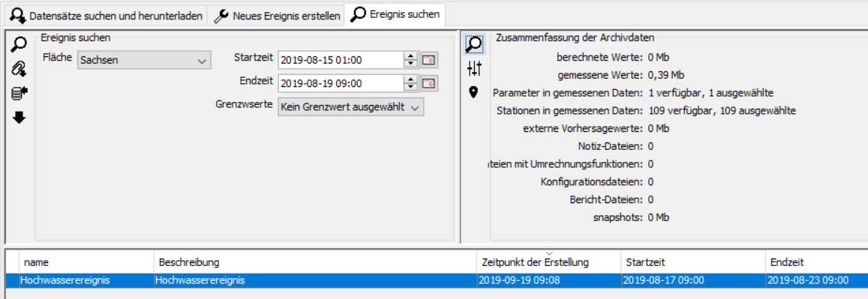The image size is (868, 299).
Task: Select the archive summary magnifier icon
Action: 474,44
